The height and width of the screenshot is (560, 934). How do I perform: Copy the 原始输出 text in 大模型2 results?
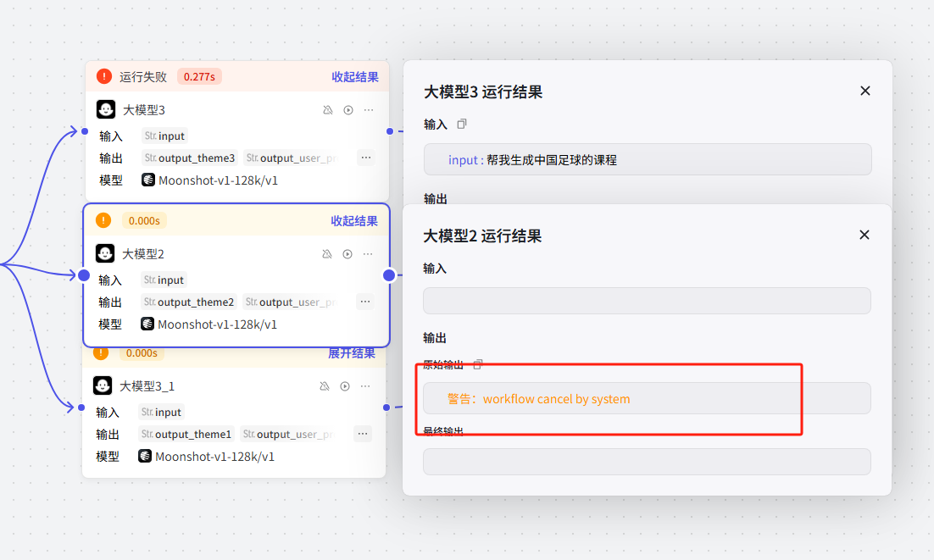pyautogui.click(x=478, y=364)
